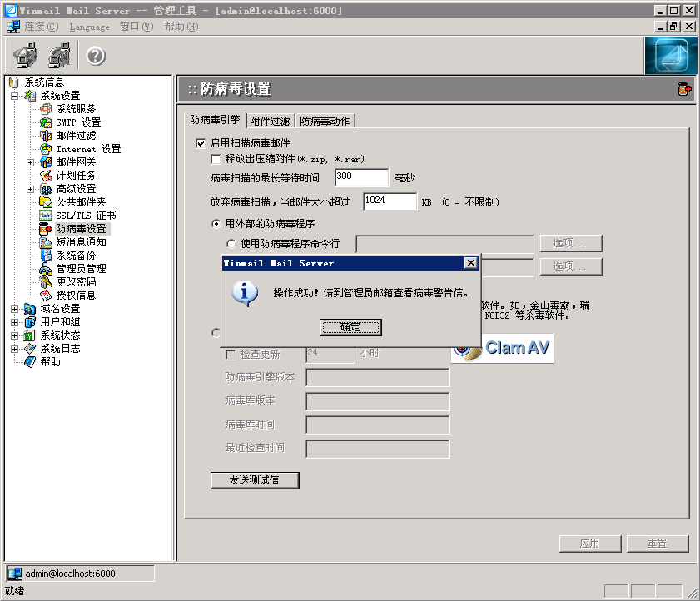This screenshot has height=601, width=700.
Task: Open SMTP 设置 in the tree
Action: tap(77, 122)
